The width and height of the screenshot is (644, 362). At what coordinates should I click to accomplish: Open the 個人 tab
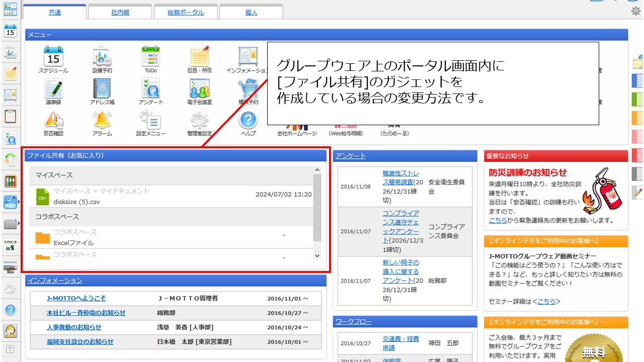[x=251, y=13]
